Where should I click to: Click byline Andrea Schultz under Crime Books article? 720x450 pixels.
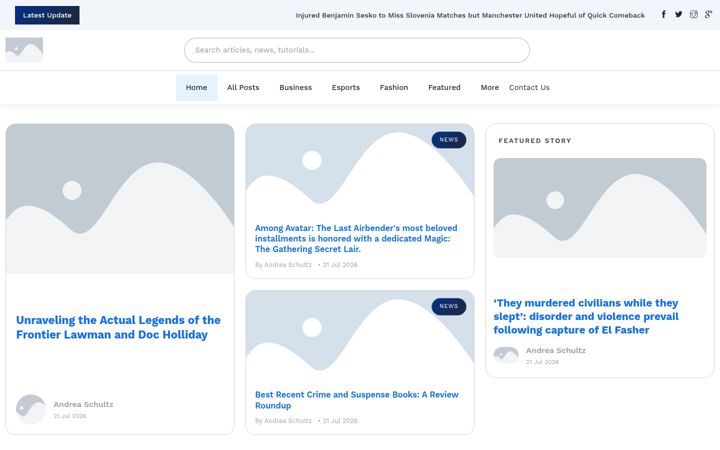[288, 421]
